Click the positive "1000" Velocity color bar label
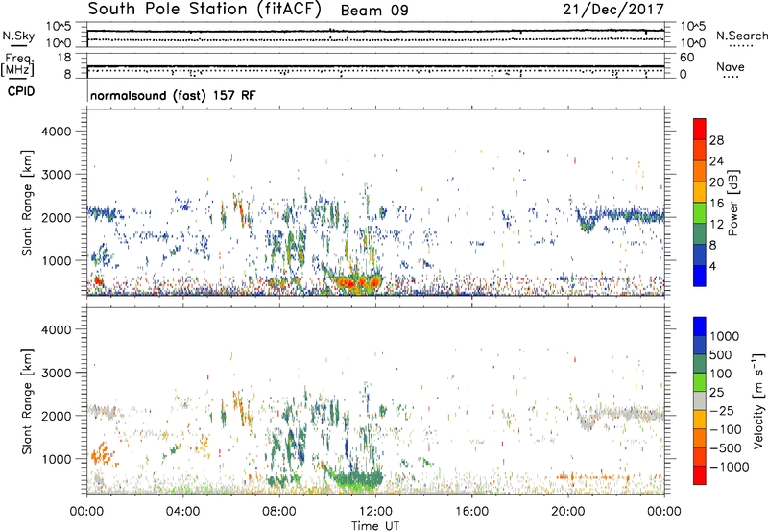768x532 pixels. point(725,336)
